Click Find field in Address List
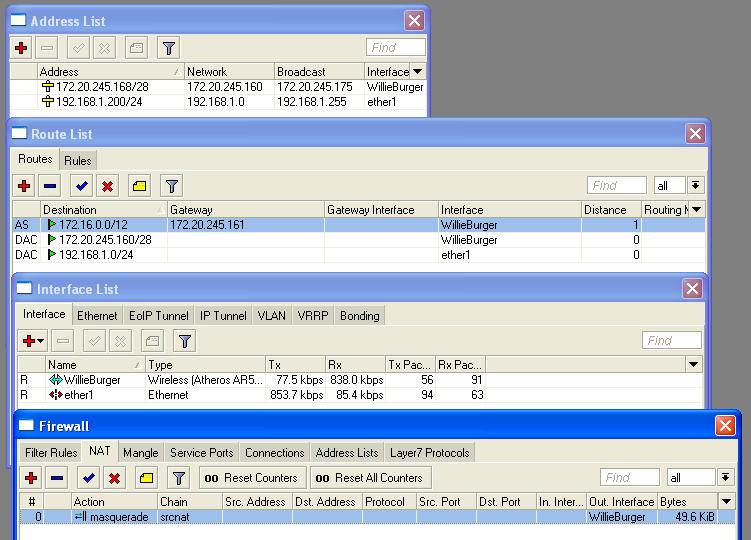751x540 pixels. click(395, 47)
